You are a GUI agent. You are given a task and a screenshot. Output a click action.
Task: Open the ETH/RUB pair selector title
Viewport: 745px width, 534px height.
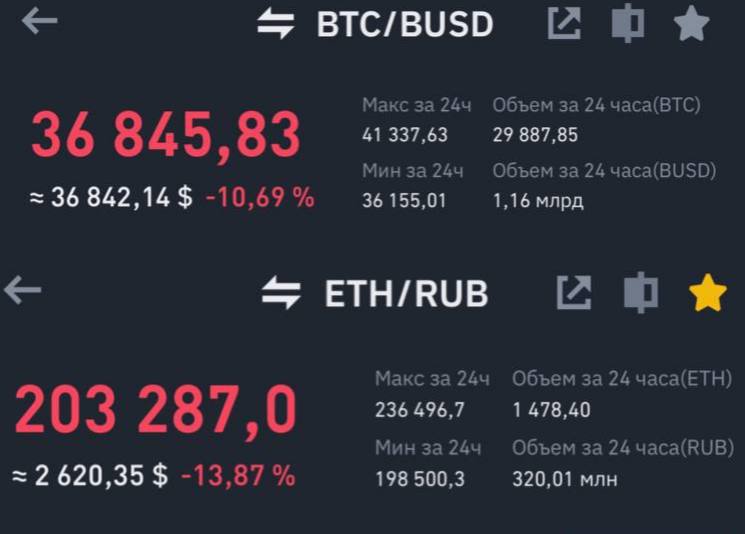(x=407, y=294)
